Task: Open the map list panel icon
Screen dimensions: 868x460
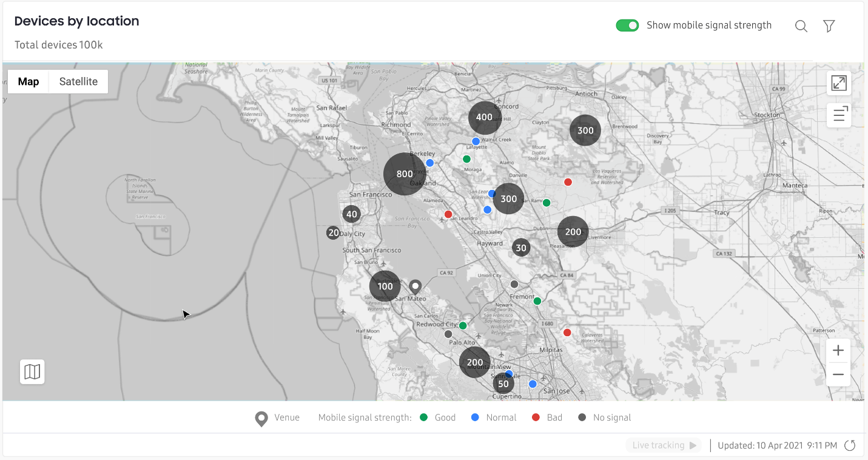Action: tap(839, 115)
